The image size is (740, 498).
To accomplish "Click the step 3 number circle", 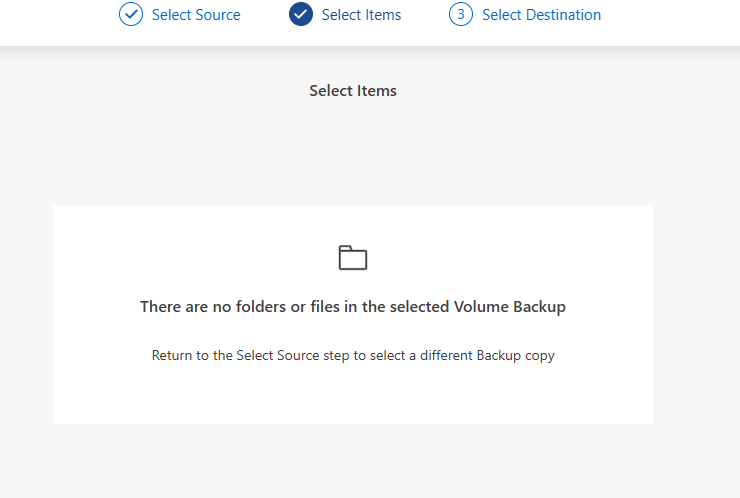I will coord(461,15).
